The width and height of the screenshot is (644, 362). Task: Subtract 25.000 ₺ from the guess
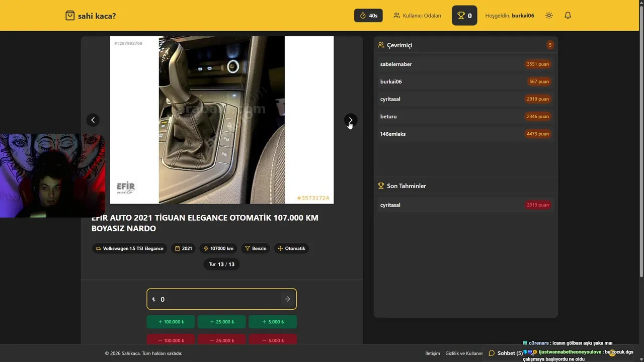[221, 340]
